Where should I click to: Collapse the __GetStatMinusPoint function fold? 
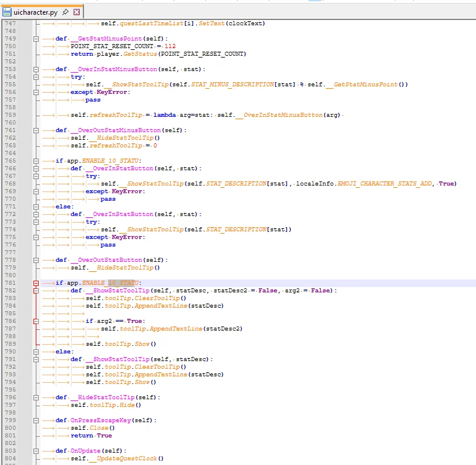click(x=36, y=39)
